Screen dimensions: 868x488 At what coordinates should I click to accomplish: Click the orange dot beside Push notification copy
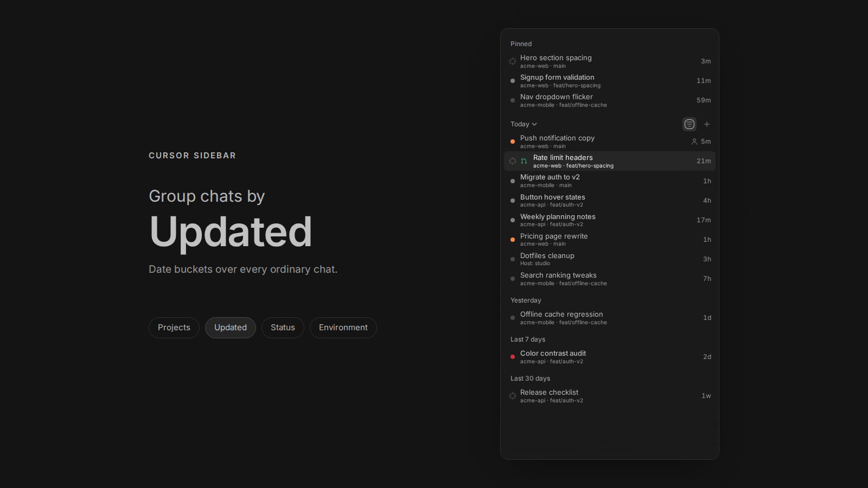513,142
